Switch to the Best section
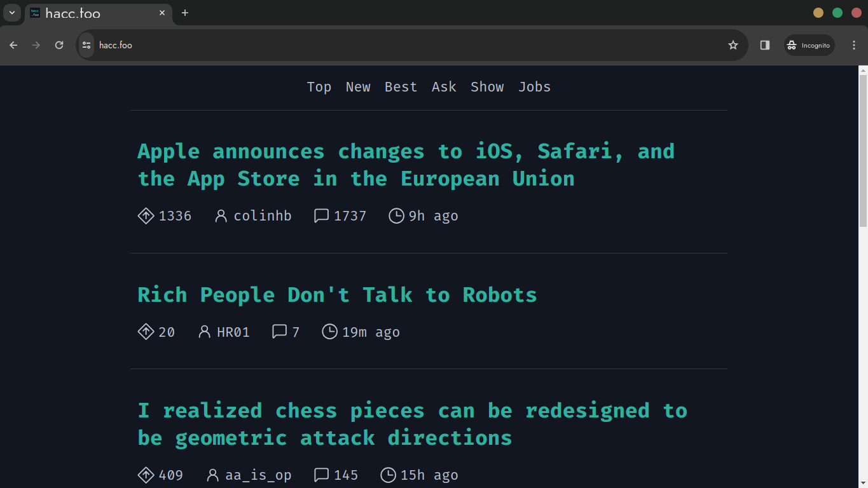The height and width of the screenshot is (488, 868). (x=401, y=87)
